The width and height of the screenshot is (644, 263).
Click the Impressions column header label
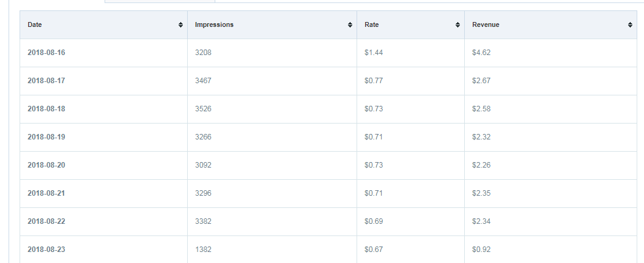214,25
